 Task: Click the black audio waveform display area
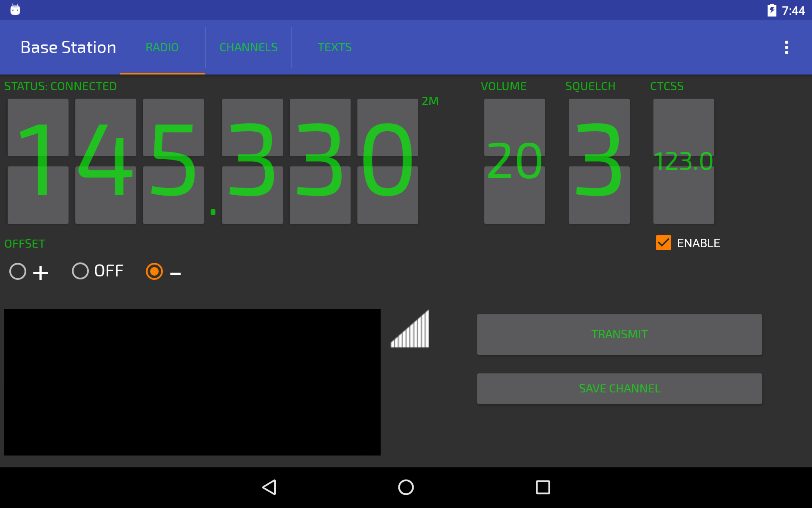(x=192, y=381)
